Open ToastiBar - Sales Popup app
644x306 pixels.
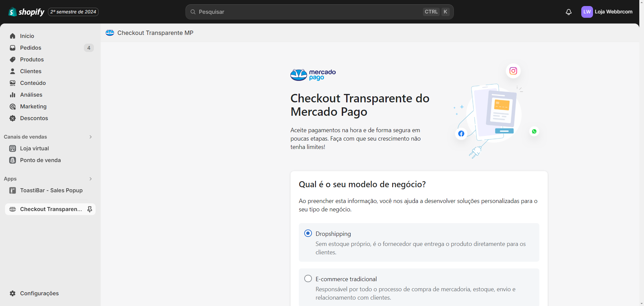tap(50, 190)
